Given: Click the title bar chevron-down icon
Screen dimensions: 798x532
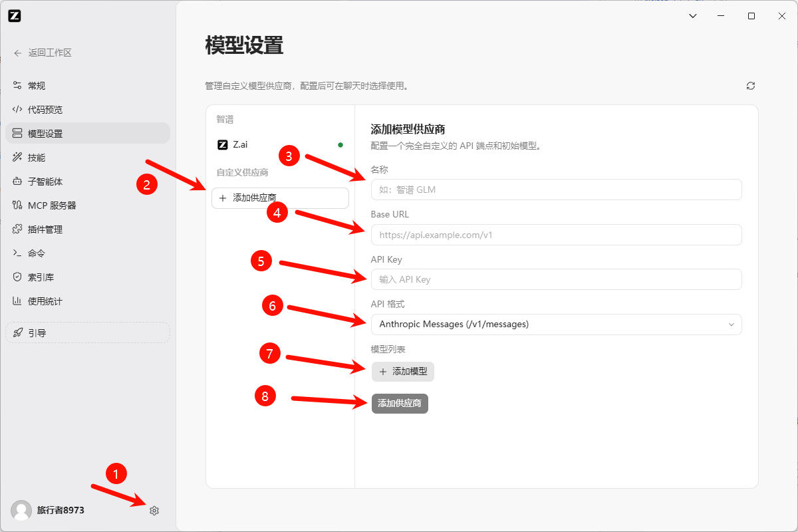Looking at the screenshot, I should point(692,16).
